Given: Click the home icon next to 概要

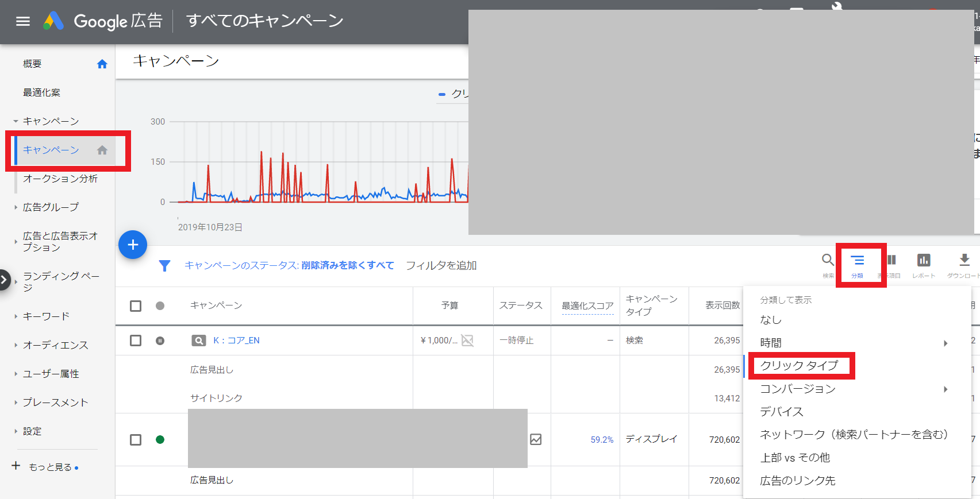Looking at the screenshot, I should pyautogui.click(x=102, y=64).
